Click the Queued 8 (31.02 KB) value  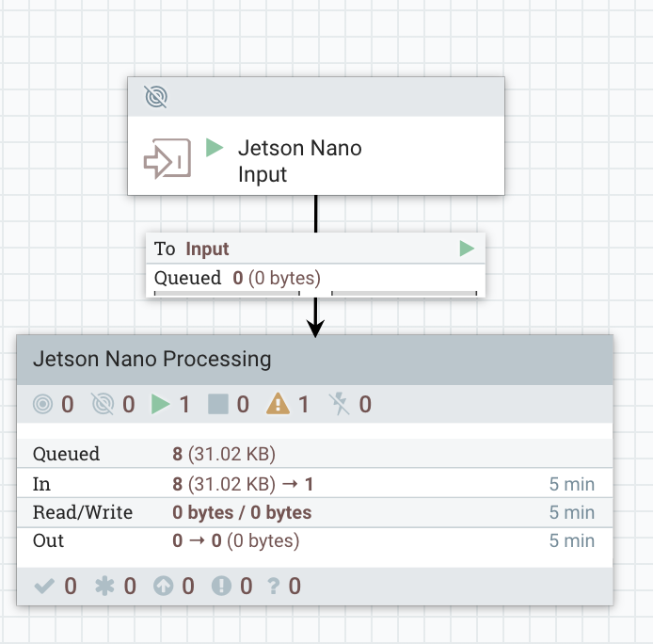[224, 454]
